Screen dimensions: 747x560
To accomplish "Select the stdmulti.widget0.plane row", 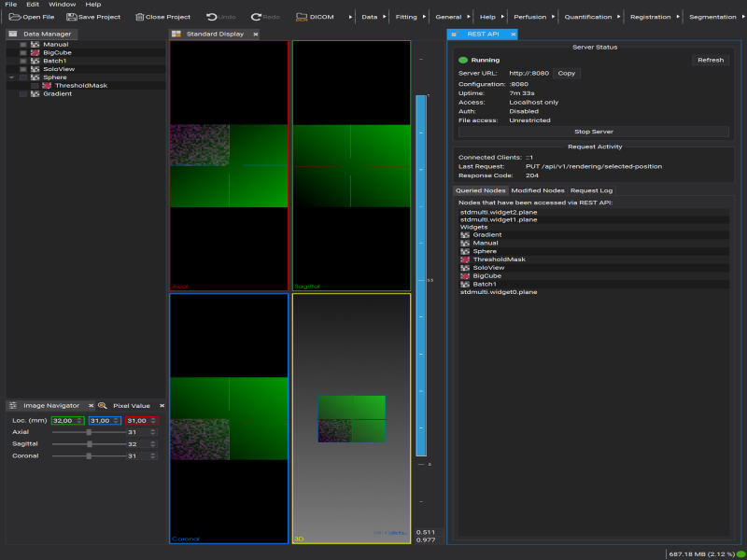I will point(594,292).
